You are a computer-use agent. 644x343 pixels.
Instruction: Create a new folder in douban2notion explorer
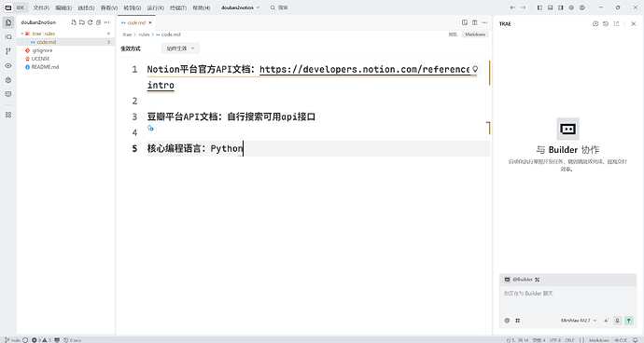pyautogui.click(x=82, y=22)
